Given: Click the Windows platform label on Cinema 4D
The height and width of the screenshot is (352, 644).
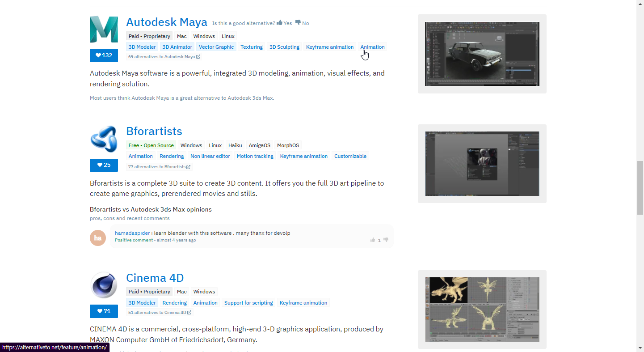Looking at the screenshot, I should pyautogui.click(x=204, y=292).
